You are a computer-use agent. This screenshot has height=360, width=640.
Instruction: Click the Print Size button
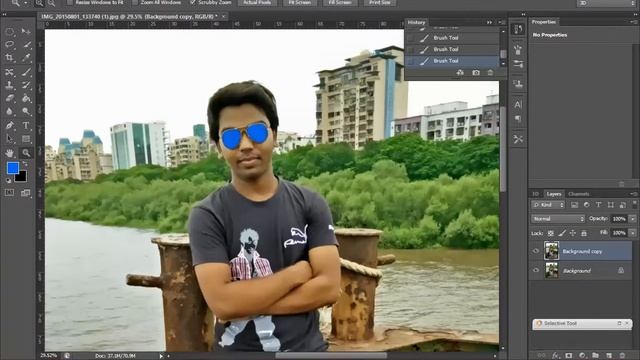pyautogui.click(x=380, y=2)
